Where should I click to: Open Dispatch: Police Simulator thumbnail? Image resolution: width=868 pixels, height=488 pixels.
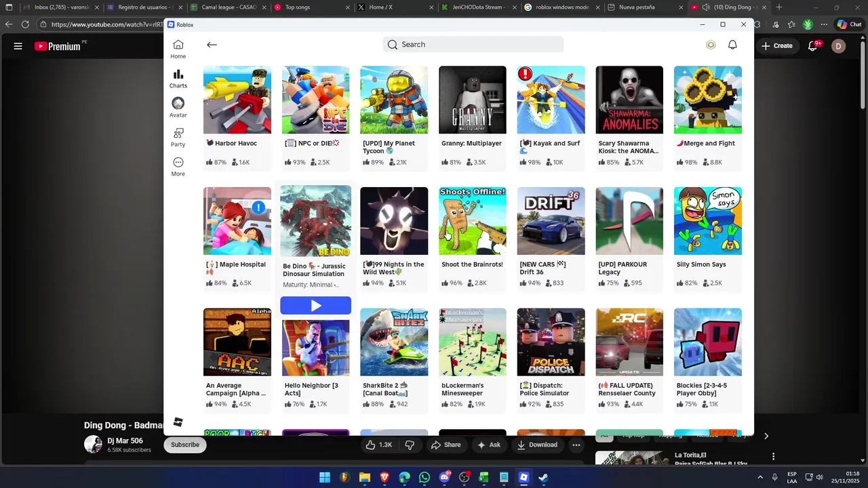[x=551, y=342]
